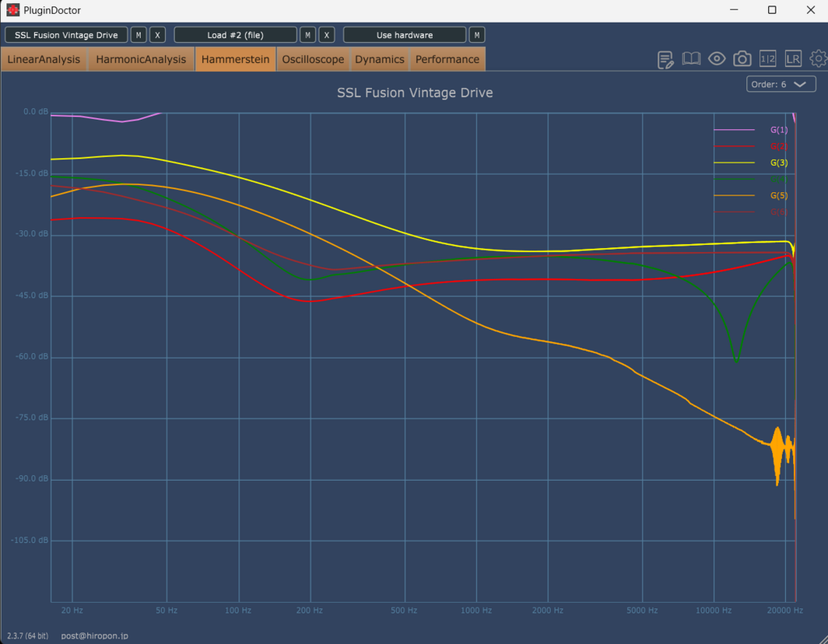
Task: Click the -60.0 dB axis label
Action: (32, 356)
